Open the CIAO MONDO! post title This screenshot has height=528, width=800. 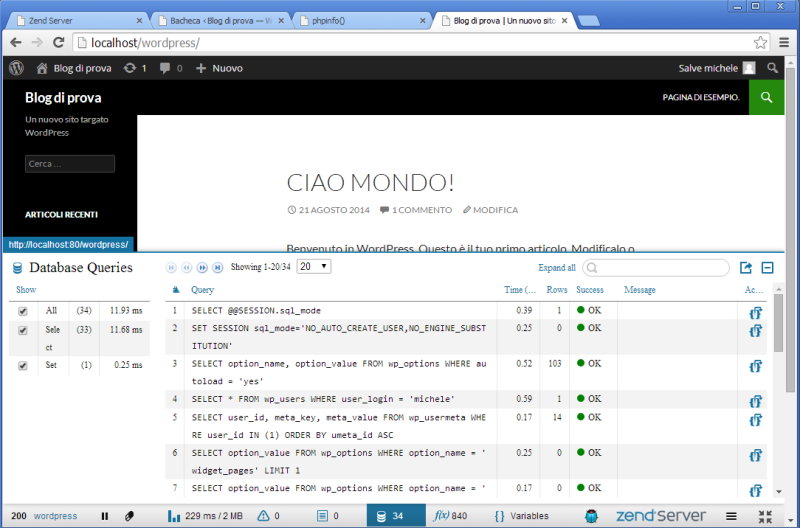(370, 183)
